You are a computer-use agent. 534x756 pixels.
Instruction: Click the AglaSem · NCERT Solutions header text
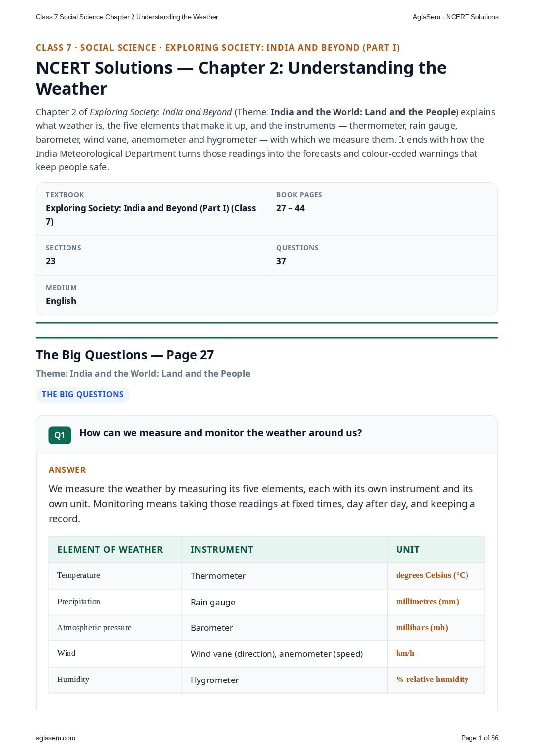pyautogui.click(x=456, y=17)
